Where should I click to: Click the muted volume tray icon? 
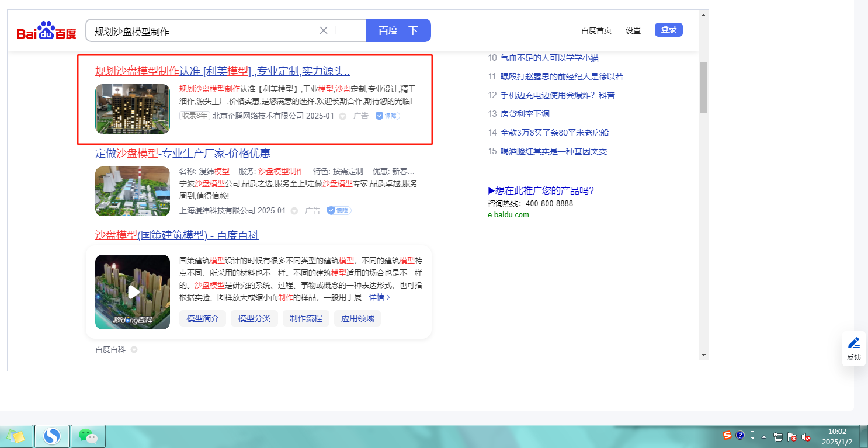(806, 436)
